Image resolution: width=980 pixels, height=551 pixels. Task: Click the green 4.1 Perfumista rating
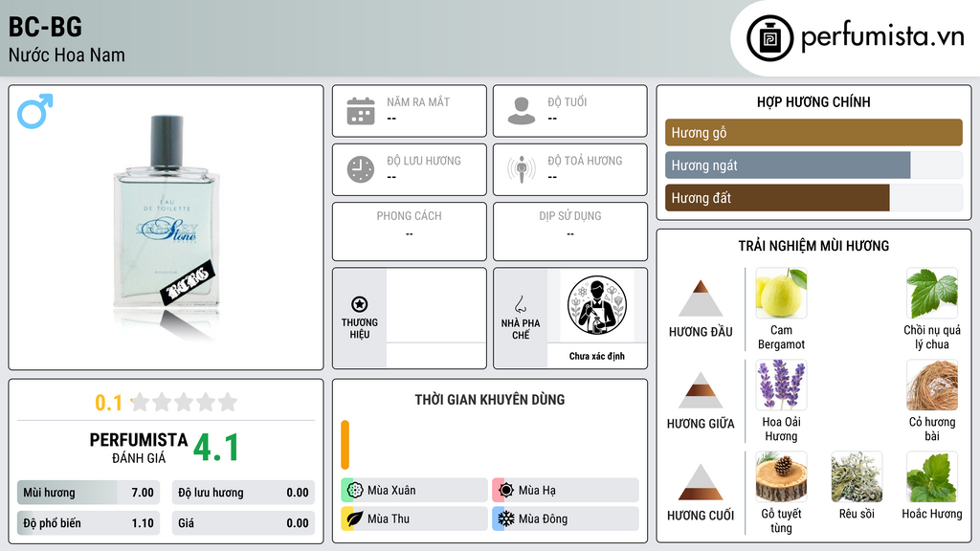(216, 448)
